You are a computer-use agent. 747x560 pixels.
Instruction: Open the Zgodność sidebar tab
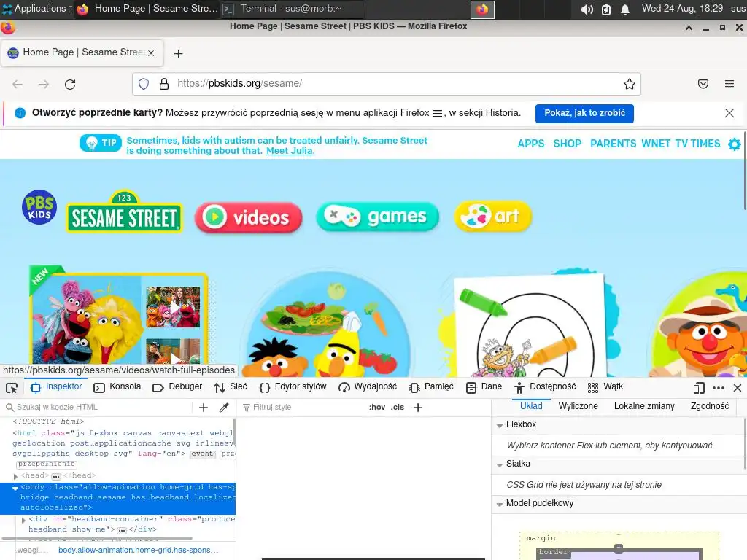point(709,406)
